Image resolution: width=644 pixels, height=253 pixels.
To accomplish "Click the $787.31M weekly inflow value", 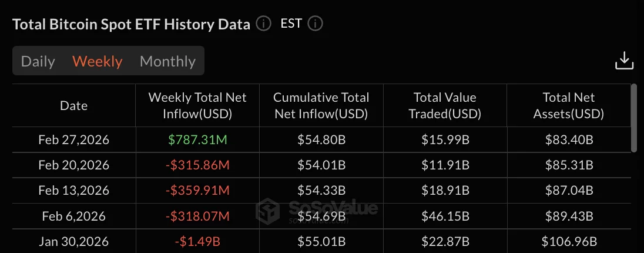I will (x=197, y=141).
